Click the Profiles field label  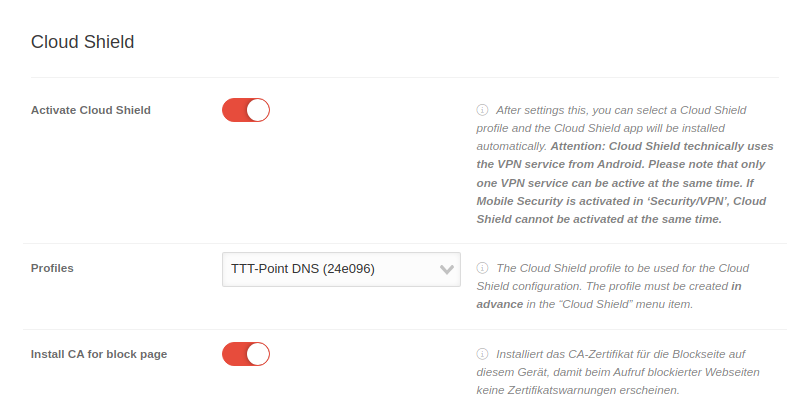(52, 268)
